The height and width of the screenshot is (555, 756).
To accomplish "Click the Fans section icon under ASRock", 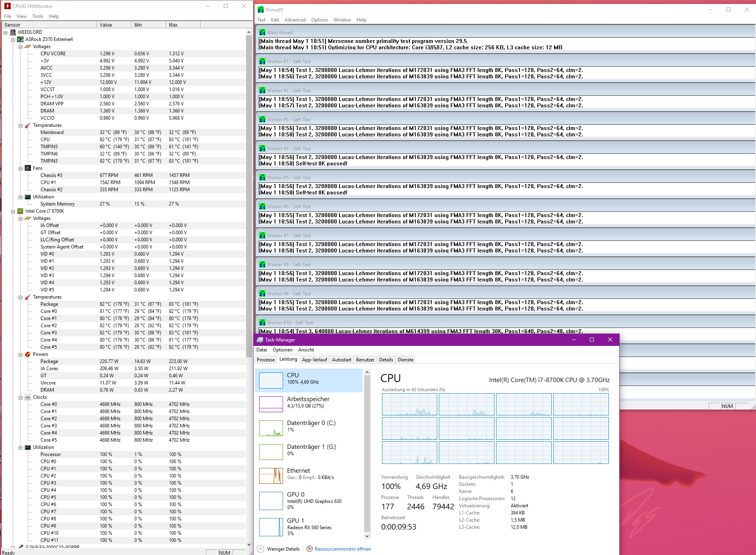I will [28, 168].
